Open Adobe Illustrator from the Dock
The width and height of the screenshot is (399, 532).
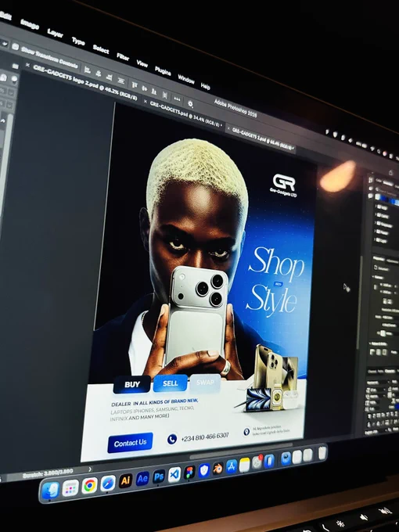click(x=125, y=481)
